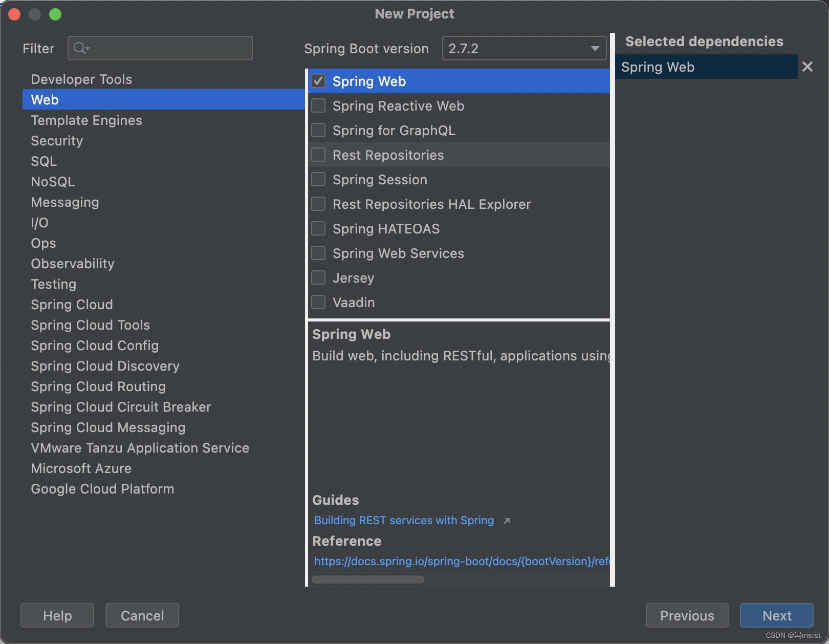
Task: Remove Spring Web from selected dependencies
Action: coord(807,67)
